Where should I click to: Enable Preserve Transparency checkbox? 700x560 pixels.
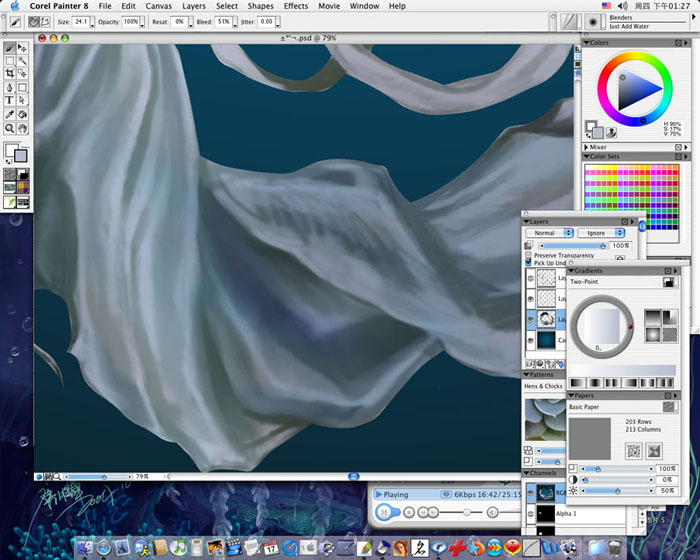pos(528,255)
